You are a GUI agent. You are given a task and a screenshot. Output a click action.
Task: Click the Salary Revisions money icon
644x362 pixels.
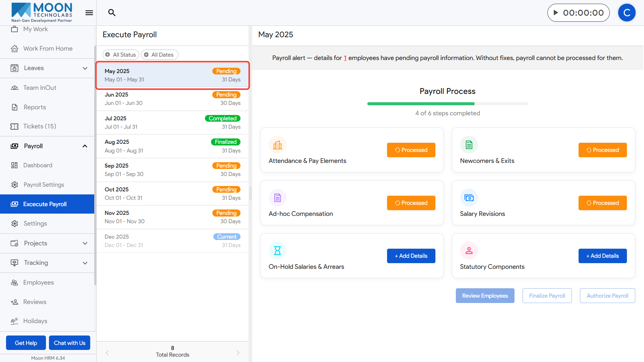(469, 198)
